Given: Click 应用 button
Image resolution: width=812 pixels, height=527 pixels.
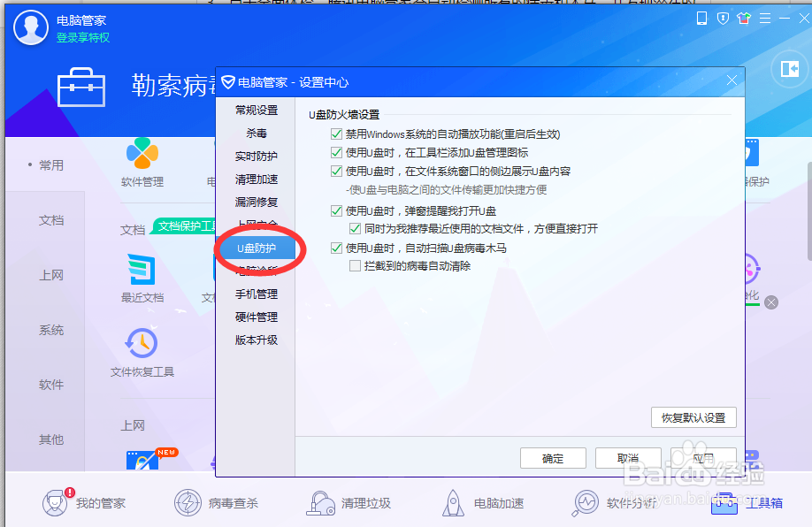Looking at the screenshot, I should pos(703,458).
